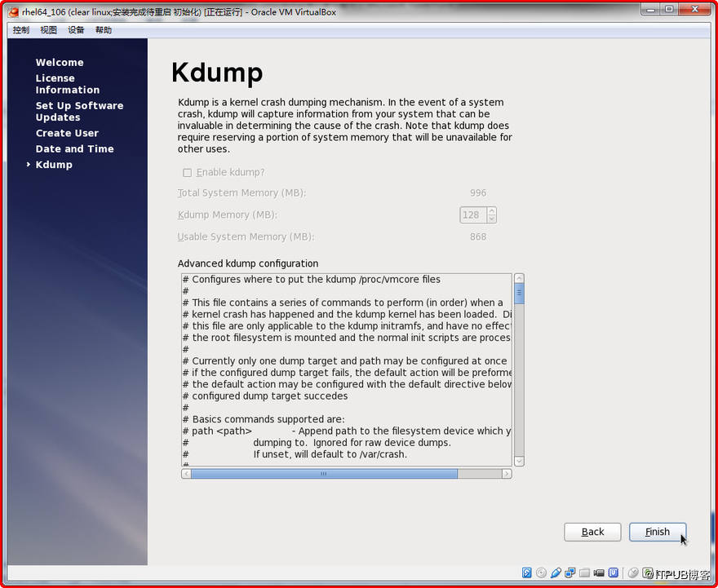Screen dimensions: 718x588
Task: Open the 设备 menu
Action: pyautogui.click(x=75, y=29)
